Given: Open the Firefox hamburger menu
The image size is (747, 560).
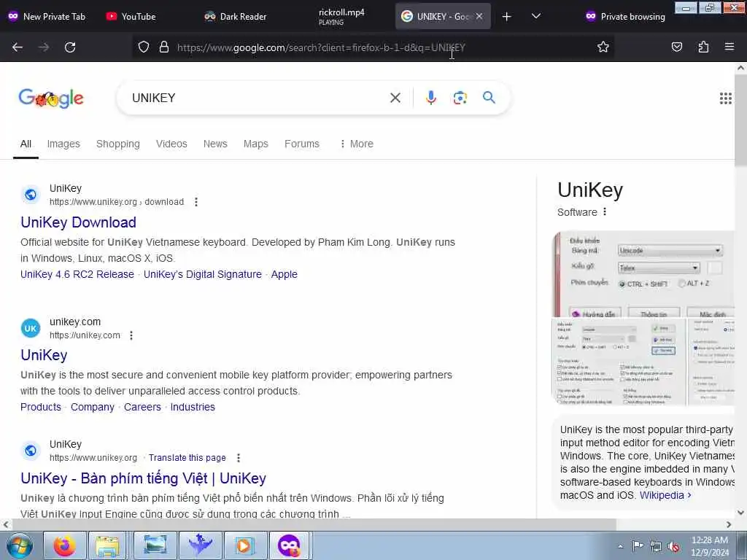Looking at the screenshot, I should click(x=729, y=47).
